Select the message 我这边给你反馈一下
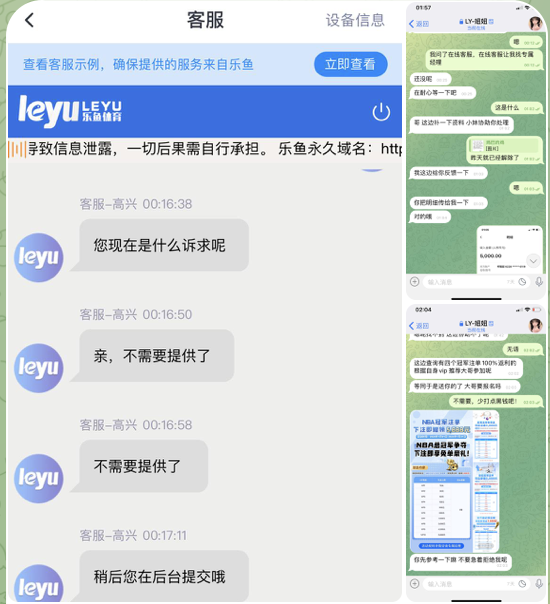Image resolution: width=550 pixels, height=604 pixels. [x=448, y=173]
